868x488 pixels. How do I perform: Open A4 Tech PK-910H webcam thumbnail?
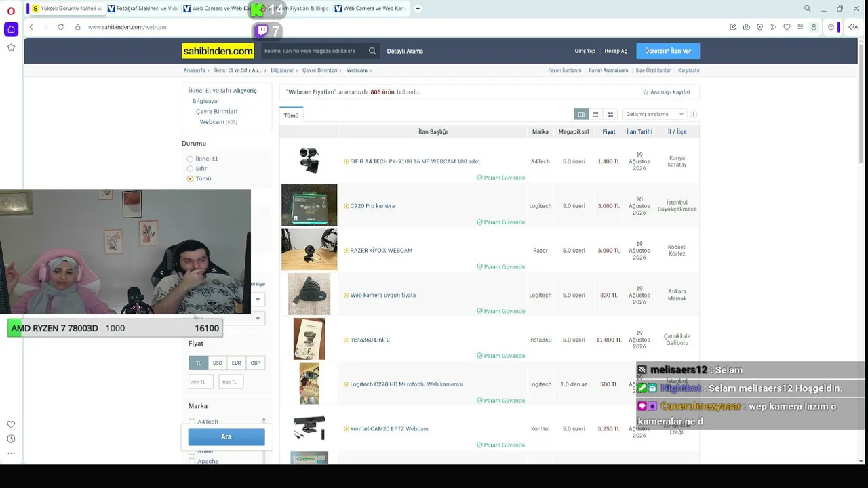pyautogui.click(x=309, y=160)
